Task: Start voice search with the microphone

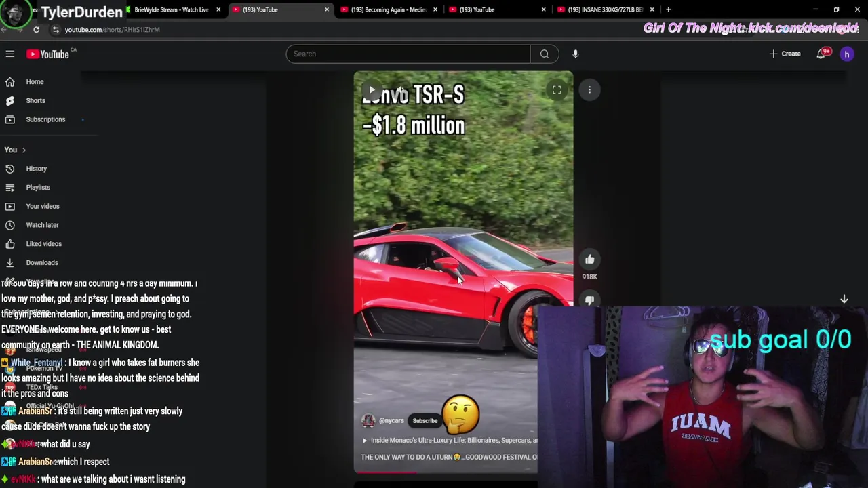Action: pyautogui.click(x=575, y=54)
